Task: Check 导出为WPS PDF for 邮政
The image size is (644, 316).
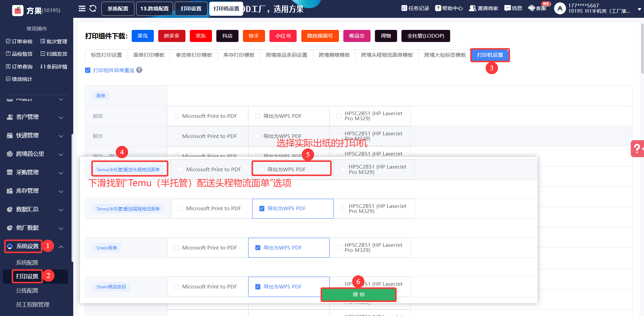Action: click(x=258, y=116)
